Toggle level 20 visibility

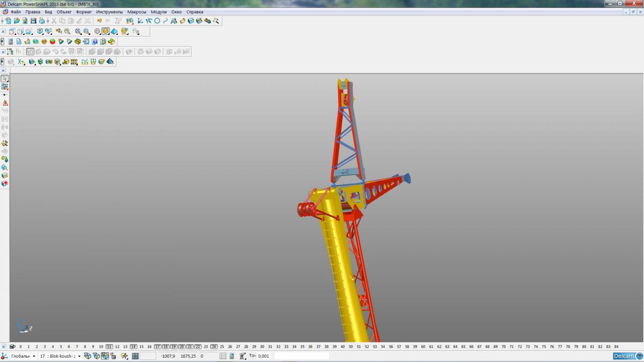coord(182,346)
